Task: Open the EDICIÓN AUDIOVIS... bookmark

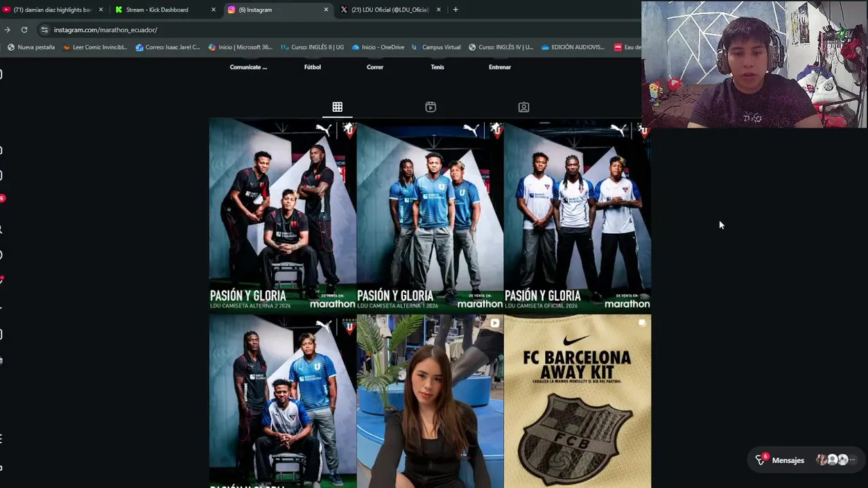Action: [x=573, y=47]
